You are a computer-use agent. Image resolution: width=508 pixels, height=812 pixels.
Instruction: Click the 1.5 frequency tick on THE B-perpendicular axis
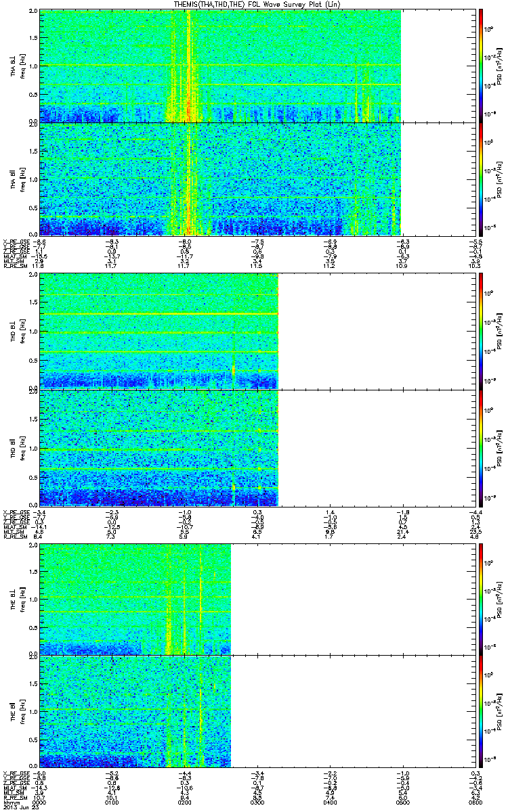coord(33,572)
